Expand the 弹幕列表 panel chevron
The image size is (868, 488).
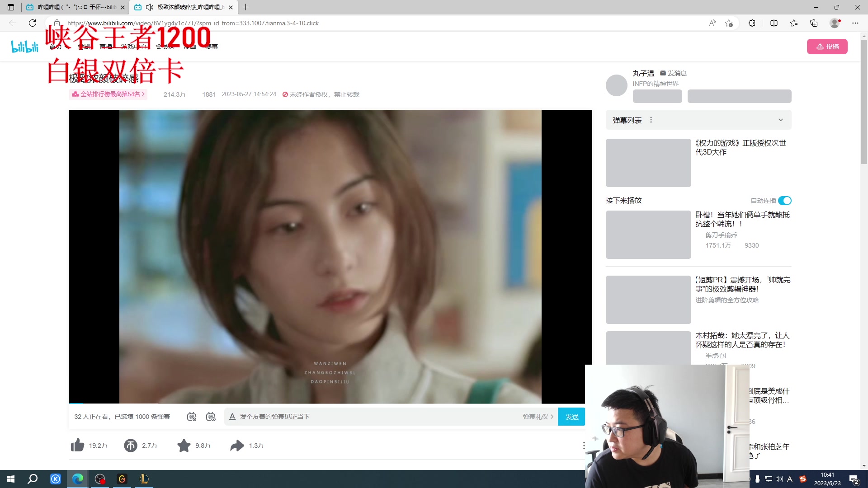coord(781,120)
